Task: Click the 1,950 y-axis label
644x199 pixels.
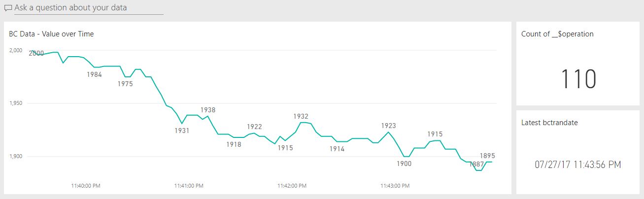Action: coord(15,103)
